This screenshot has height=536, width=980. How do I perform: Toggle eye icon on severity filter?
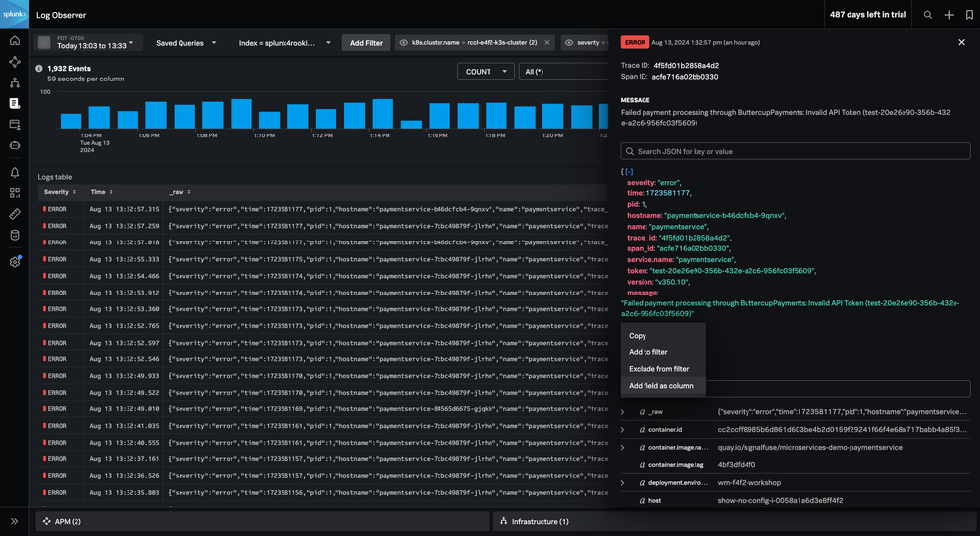pyautogui.click(x=570, y=43)
